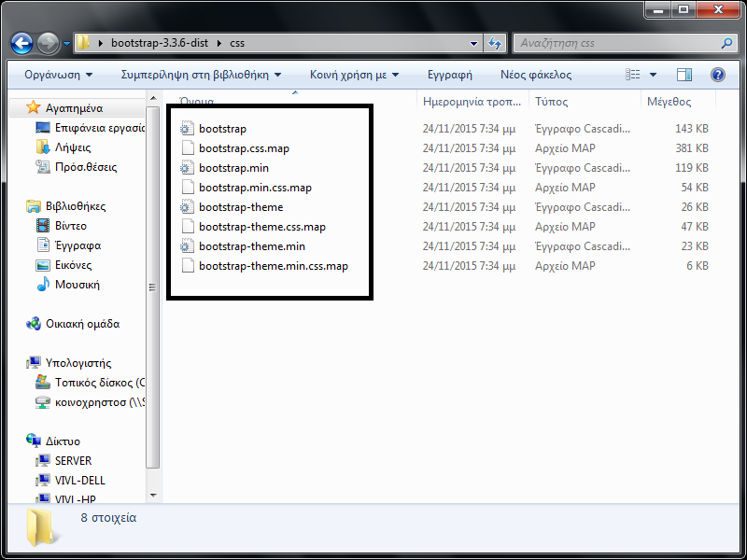
Task: Open the Εικόνες library
Action: pyautogui.click(x=74, y=265)
